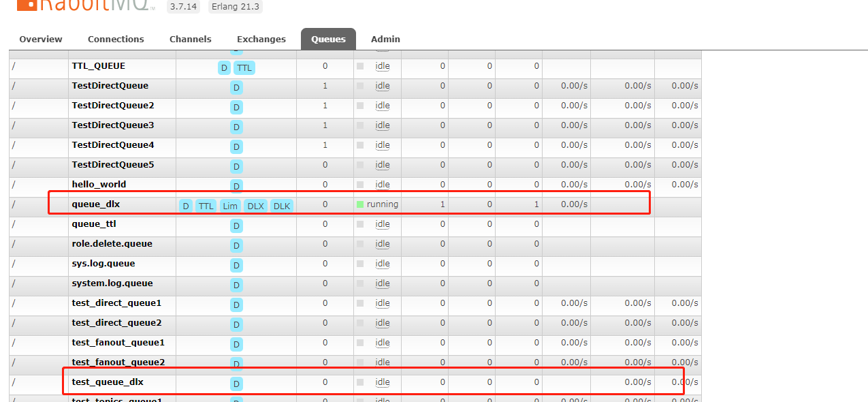This screenshot has height=402, width=868.
Task: Open test_direct_queue2 details
Action: coord(117,323)
